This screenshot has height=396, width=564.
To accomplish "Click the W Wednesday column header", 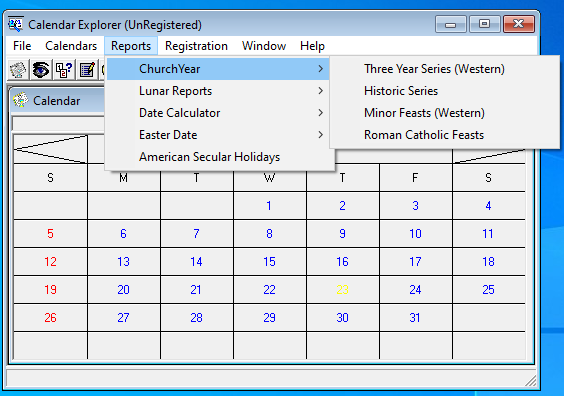I will point(269,178).
